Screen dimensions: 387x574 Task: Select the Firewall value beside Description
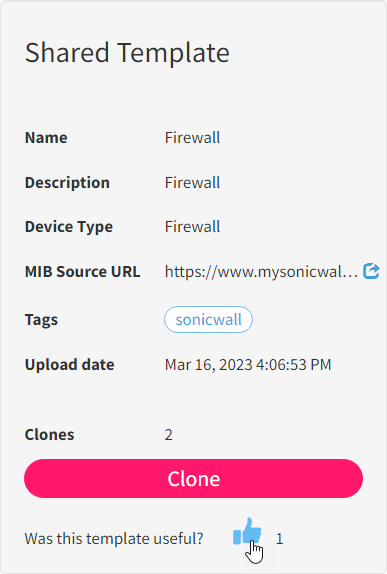point(192,183)
